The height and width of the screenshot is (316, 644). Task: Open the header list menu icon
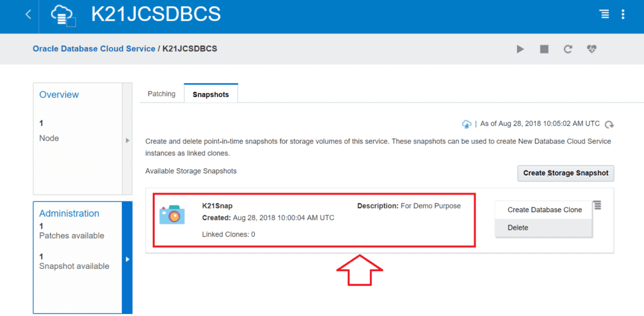tap(604, 14)
